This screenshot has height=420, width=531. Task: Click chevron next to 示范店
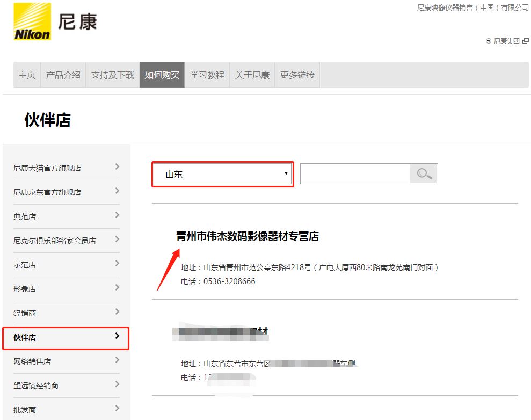click(117, 264)
